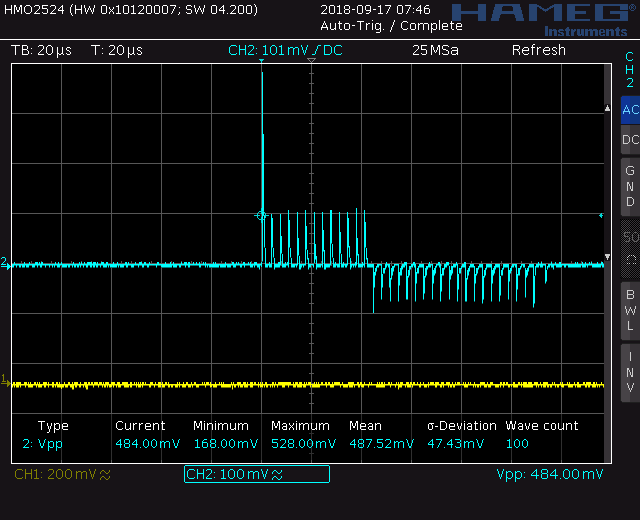
Task: Click the menu scroll up arrow
Action: pyautogui.click(x=607, y=108)
